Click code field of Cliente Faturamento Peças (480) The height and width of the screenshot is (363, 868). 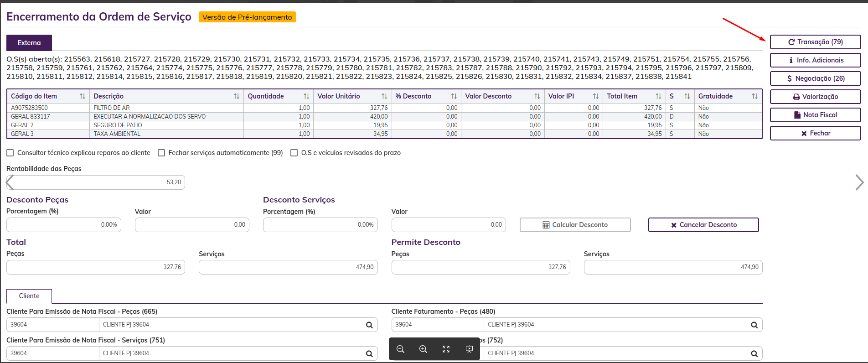(438, 325)
